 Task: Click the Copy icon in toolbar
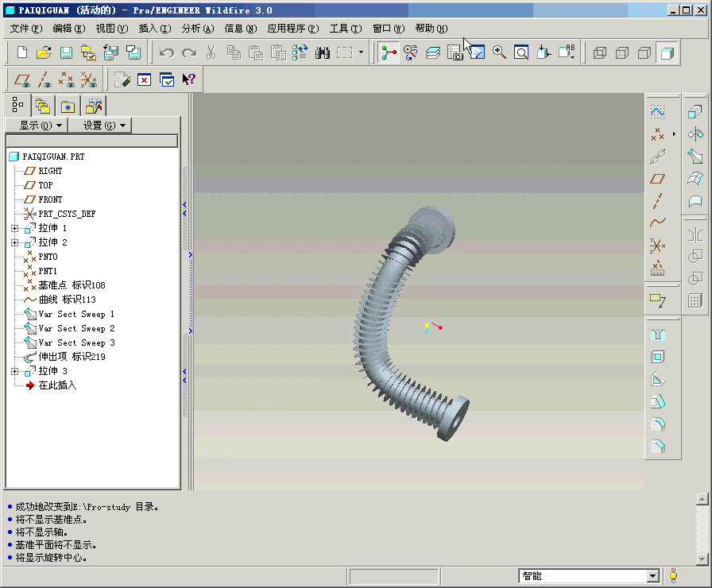[x=234, y=52]
